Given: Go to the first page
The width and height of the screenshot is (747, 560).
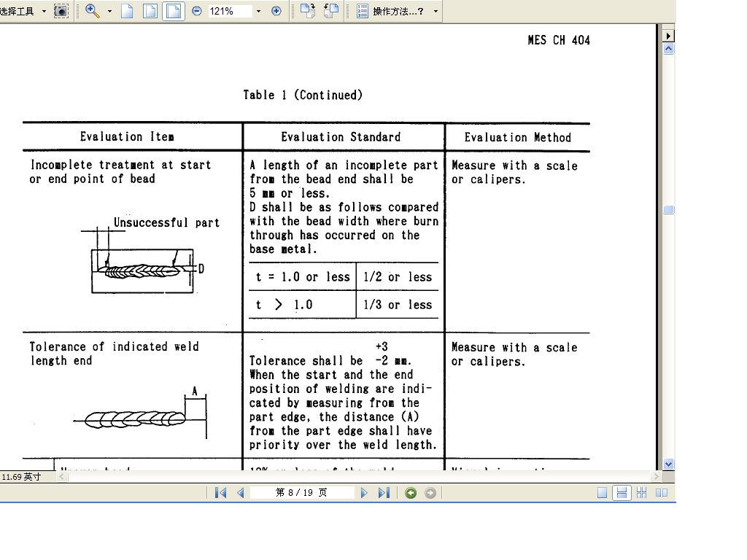Looking at the screenshot, I should (220, 493).
